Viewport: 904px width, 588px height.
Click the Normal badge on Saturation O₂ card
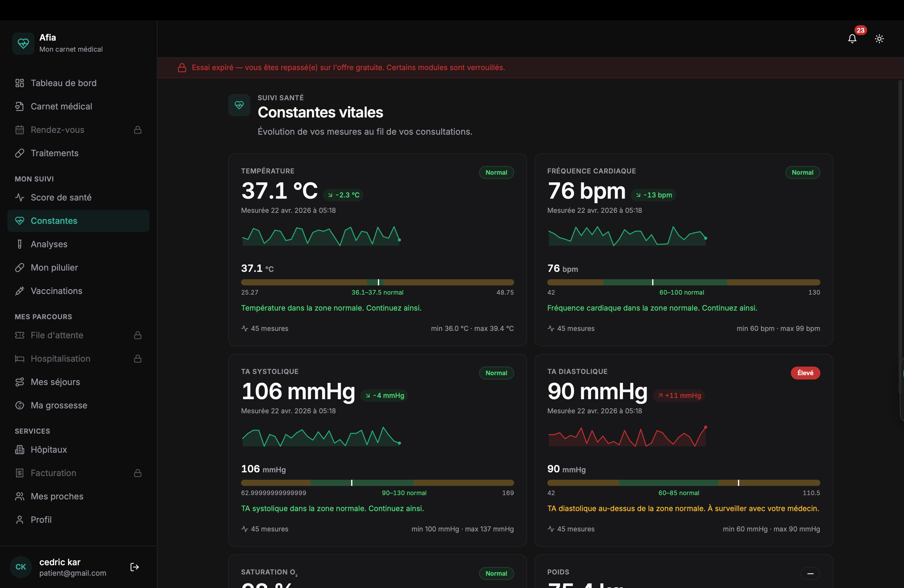497,574
